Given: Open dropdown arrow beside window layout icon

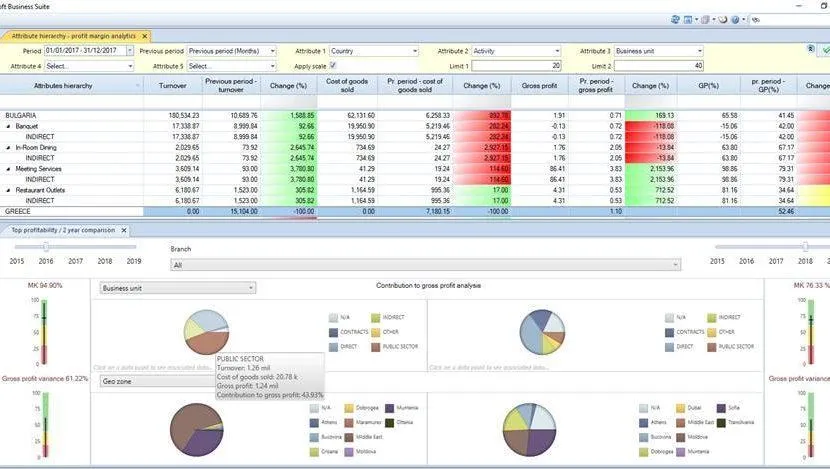Looking at the screenshot, I should 696,20.
